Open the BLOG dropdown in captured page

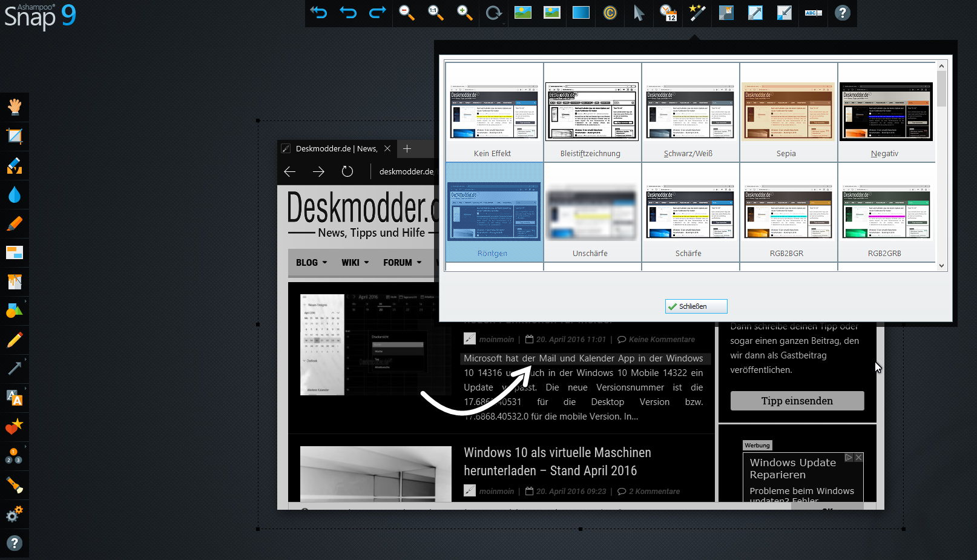pyautogui.click(x=311, y=263)
